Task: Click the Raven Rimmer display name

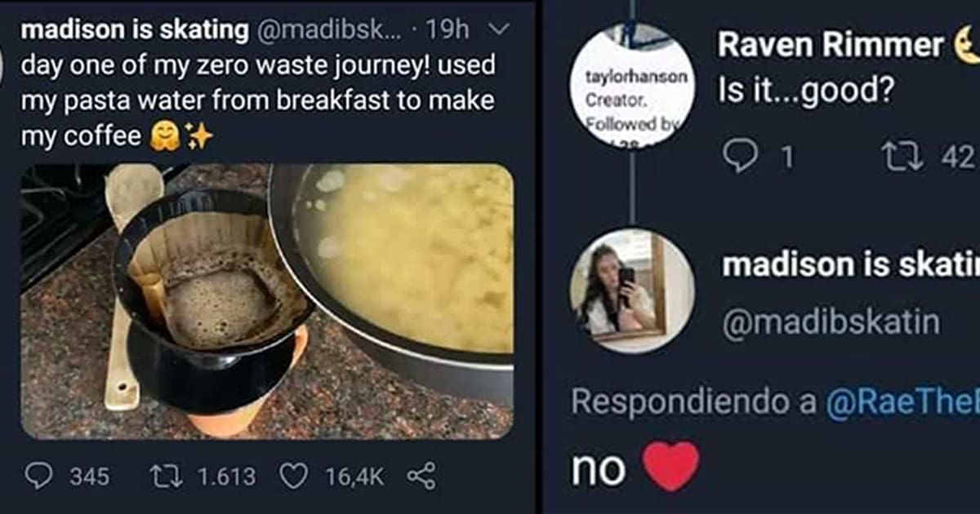Action: 830,46
